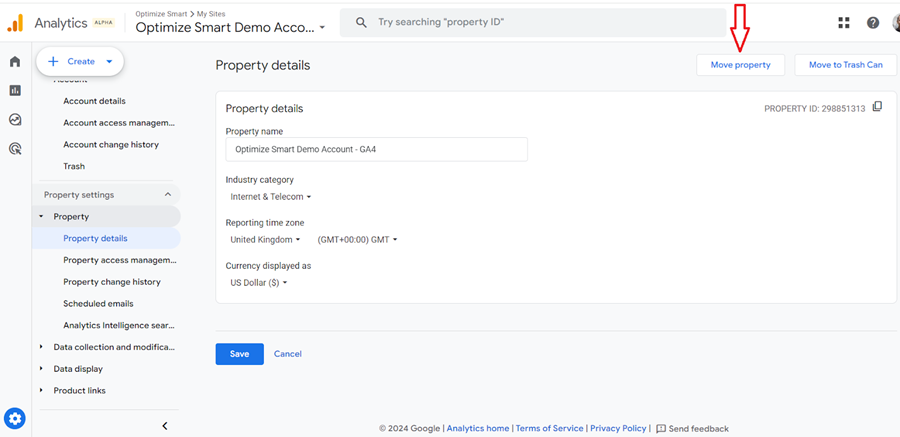
Task: Expand the Product links section
Action: 41,390
